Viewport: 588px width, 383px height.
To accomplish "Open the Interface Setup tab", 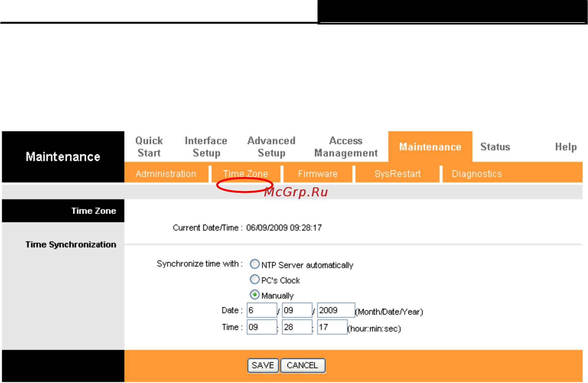I will (x=206, y=147).
